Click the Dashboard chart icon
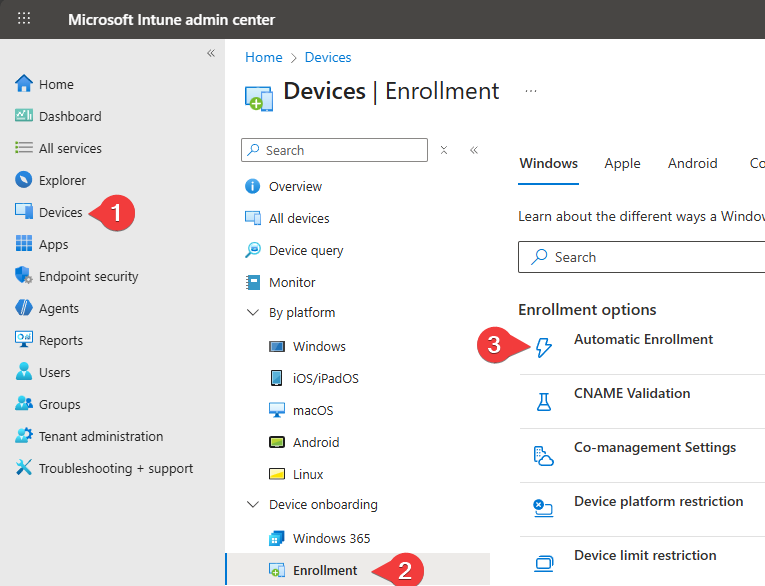The width and height of the screenshot is (765, 586). 24,116
